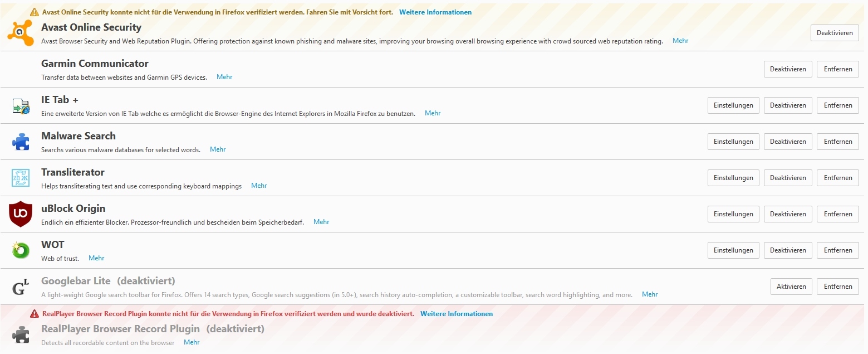
Task: Click Mehr link for Malware Search
Action: 218,149
